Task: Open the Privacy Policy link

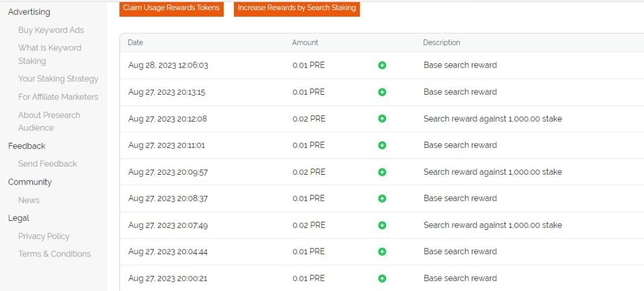Action: (x=44, y=236)
